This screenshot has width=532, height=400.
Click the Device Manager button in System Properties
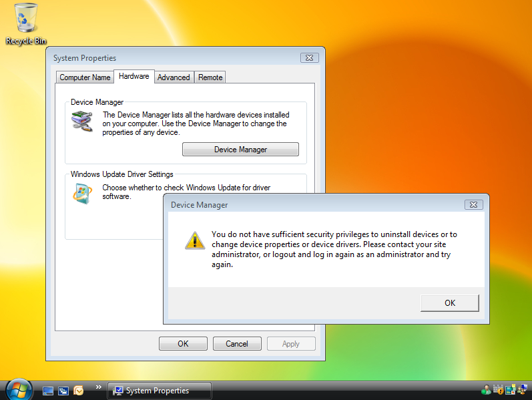click(x=240, y=150)
